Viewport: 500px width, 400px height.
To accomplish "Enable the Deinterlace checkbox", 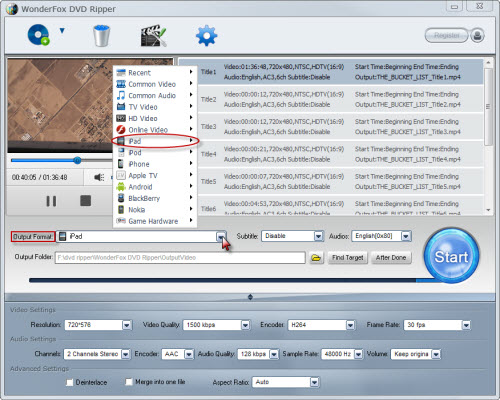I will [x=69, y=382].
